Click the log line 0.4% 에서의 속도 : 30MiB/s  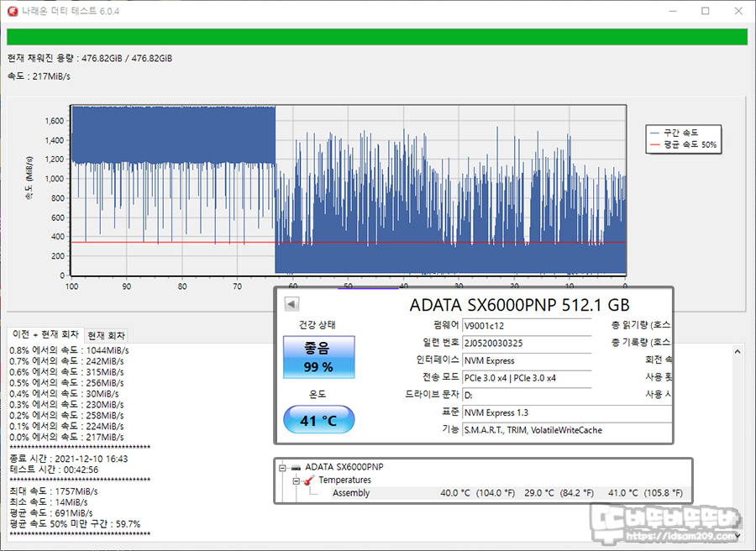point(64,394)
